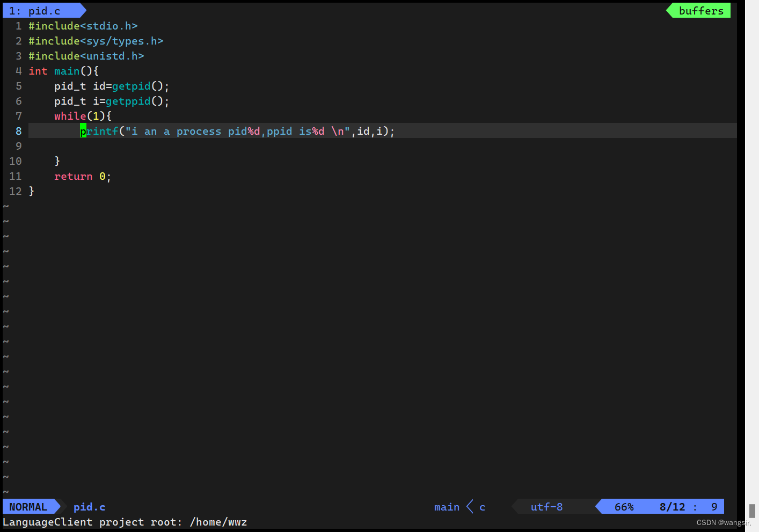Click the pid.c filename in status line

click(89, 507)
